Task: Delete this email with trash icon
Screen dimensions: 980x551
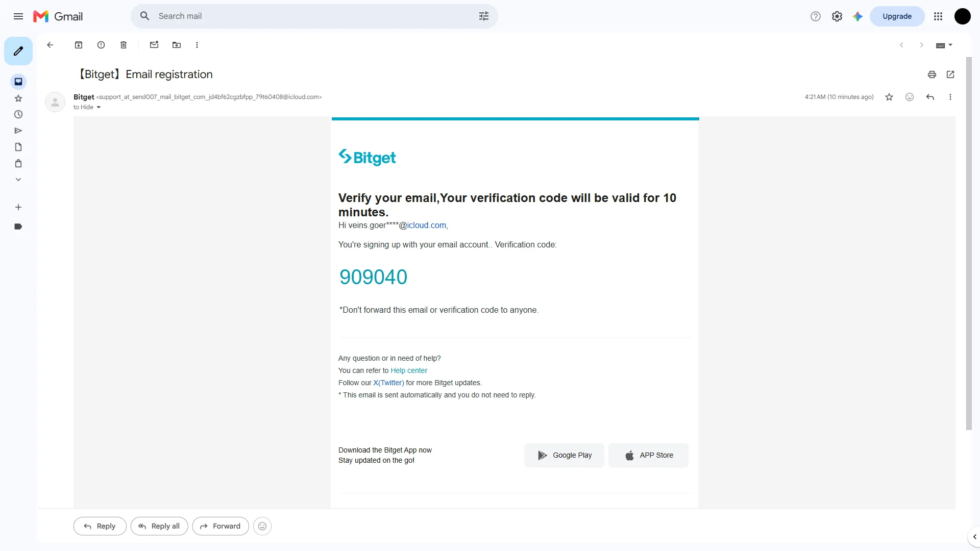Action: (x=124, y=45)
